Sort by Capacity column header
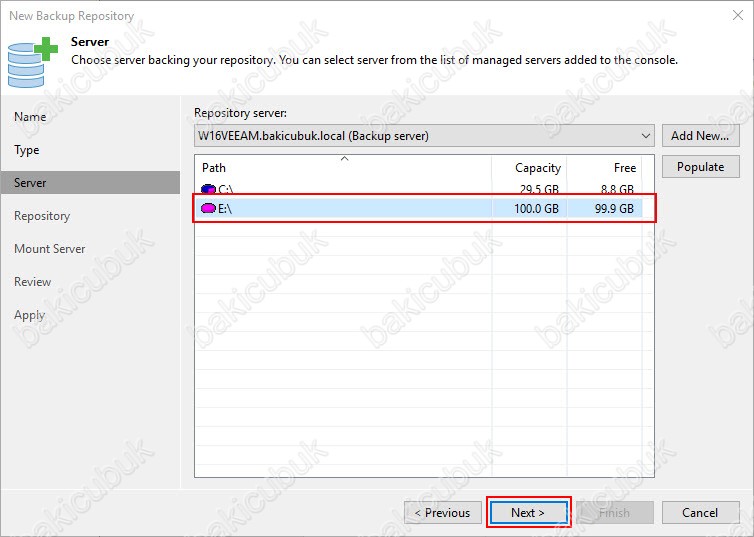This screenshot has height=537, width=754. click(529, 168)
